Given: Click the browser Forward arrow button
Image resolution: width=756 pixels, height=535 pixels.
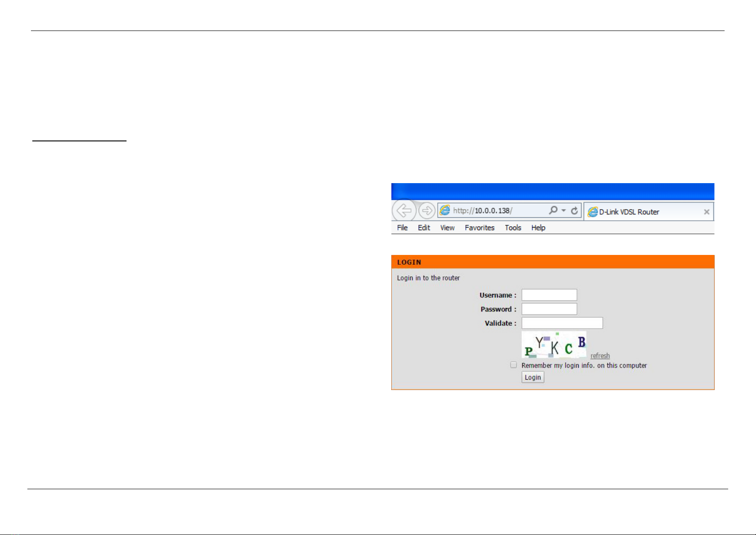Looking at the screenshot, I should coord(427,210).
